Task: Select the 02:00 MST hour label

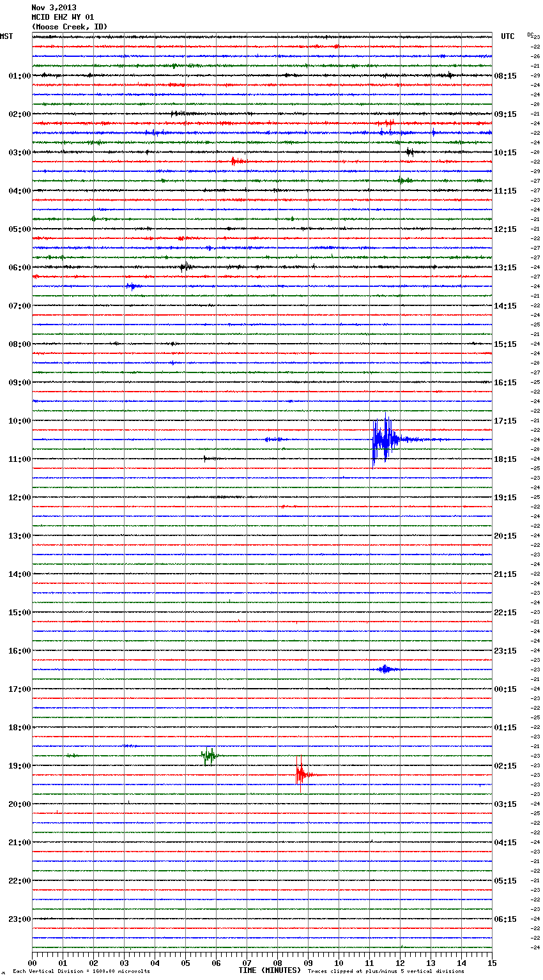Action: coord(20,114)
